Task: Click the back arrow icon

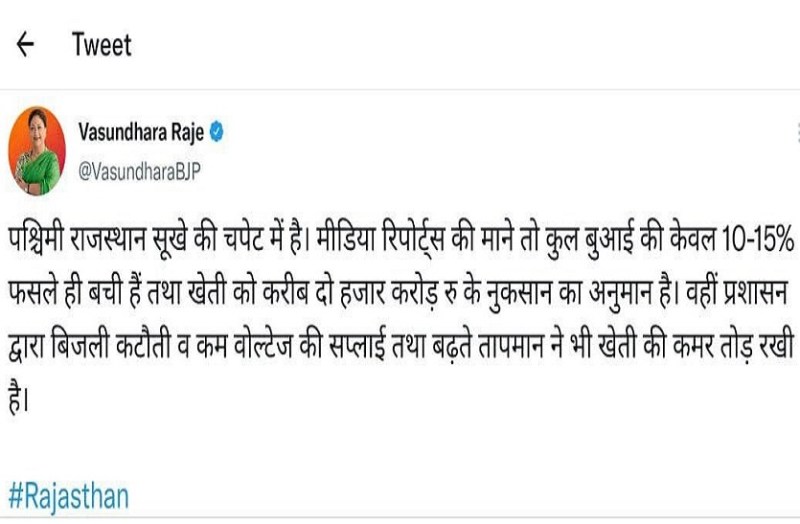Action: pos(27,45)
